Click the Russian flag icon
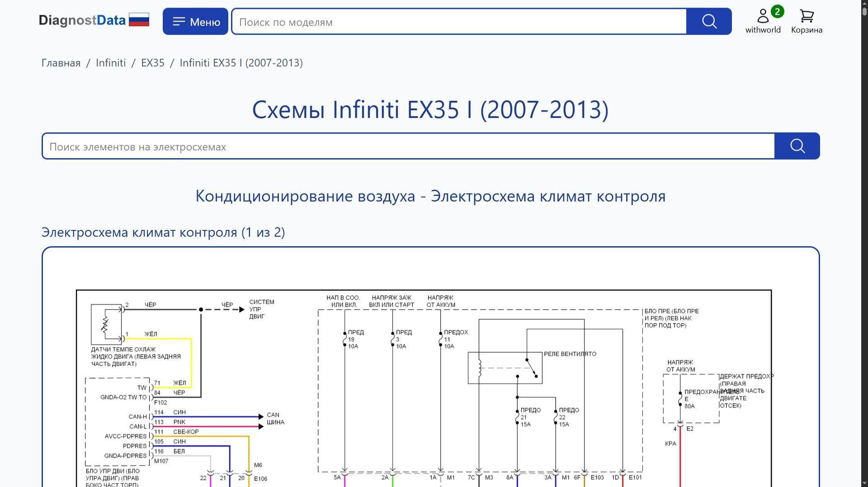This screenshot has height=487, width=868. tap(139, 20)
